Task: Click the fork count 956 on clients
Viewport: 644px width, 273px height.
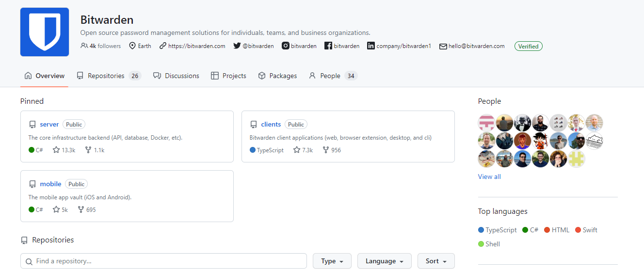Action: pos(332,150)
